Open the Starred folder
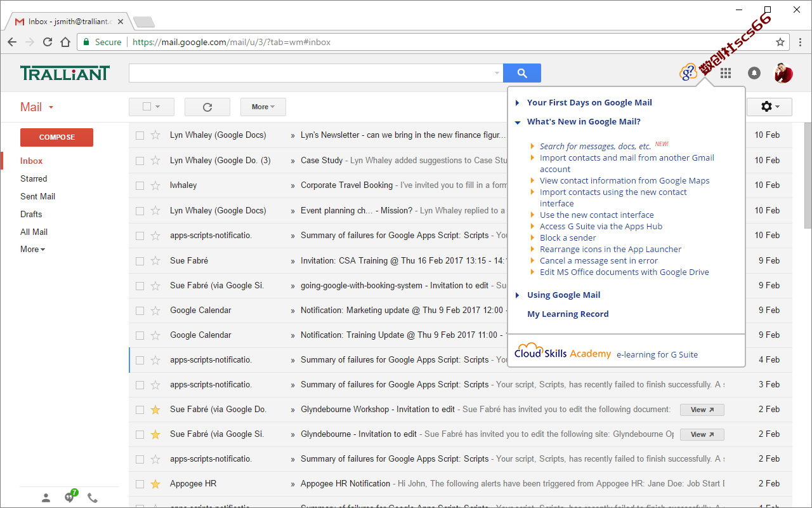Screen dimensions: 812x508 tap(34, 178)
